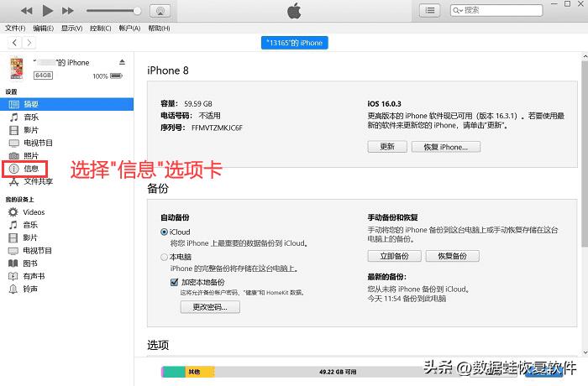Viewport: 588px width, 386px height.
Task: Open the 控制(C) menu
Action: 101,28
